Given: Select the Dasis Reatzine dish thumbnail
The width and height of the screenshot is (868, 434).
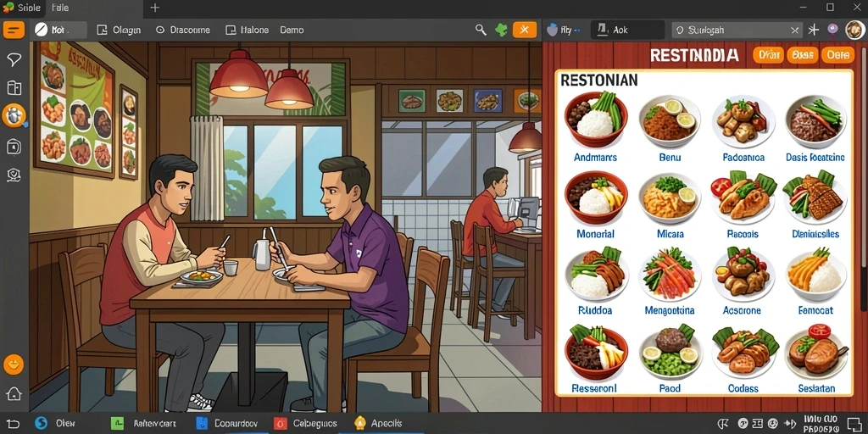Looking at the screenshot, I should pyautogui.click(x=815, y=120).
